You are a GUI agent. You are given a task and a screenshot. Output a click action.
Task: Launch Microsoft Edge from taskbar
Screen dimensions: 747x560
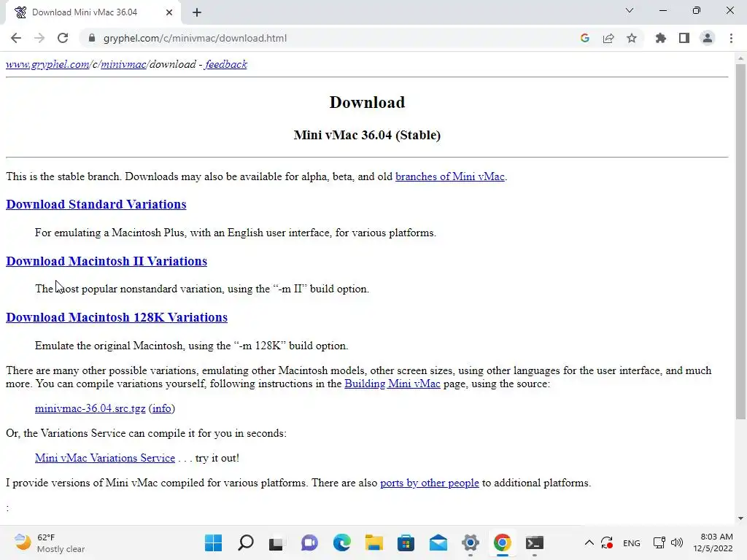[x=341, y=542]
